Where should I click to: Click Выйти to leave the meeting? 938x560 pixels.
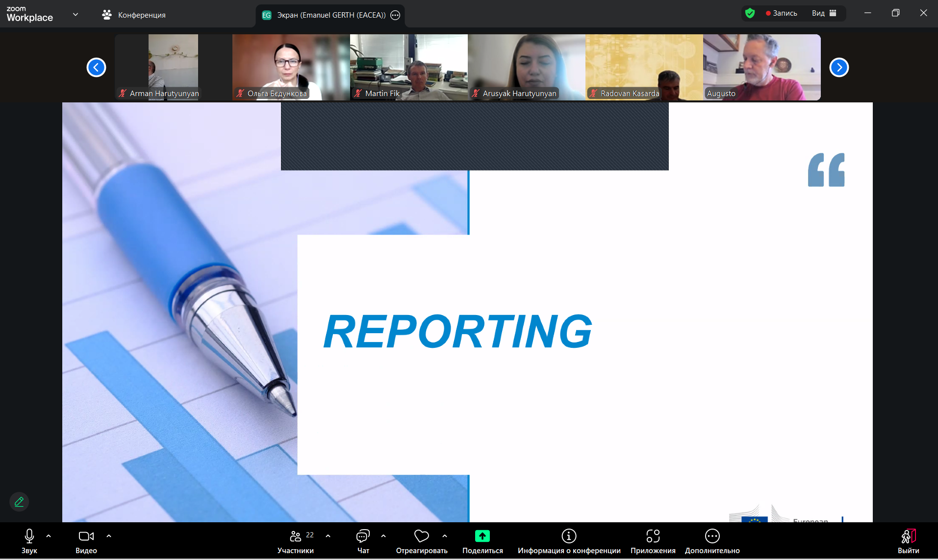click(908, 541)
